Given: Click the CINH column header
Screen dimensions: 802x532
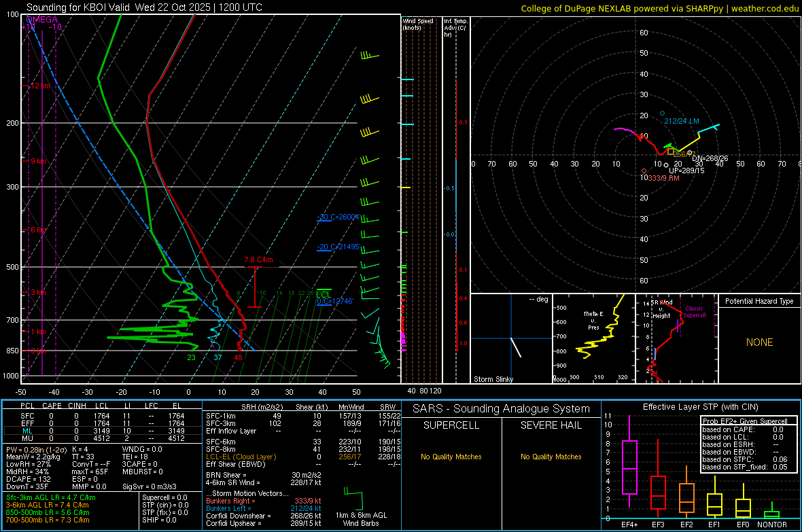Looking at the screenshot, I should (77, 406).
